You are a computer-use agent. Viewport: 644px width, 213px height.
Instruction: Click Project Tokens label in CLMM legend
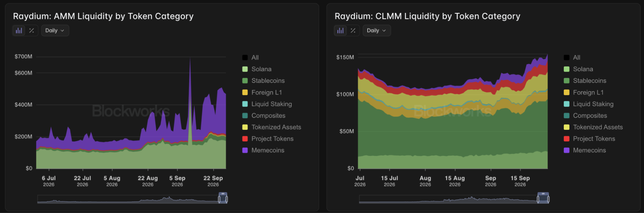[594, 139]
